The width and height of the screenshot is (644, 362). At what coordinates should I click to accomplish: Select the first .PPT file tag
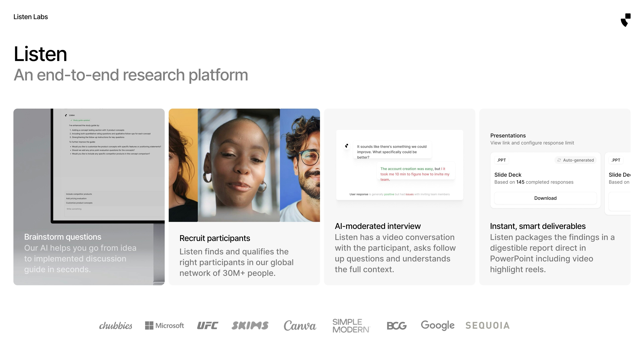501,160
